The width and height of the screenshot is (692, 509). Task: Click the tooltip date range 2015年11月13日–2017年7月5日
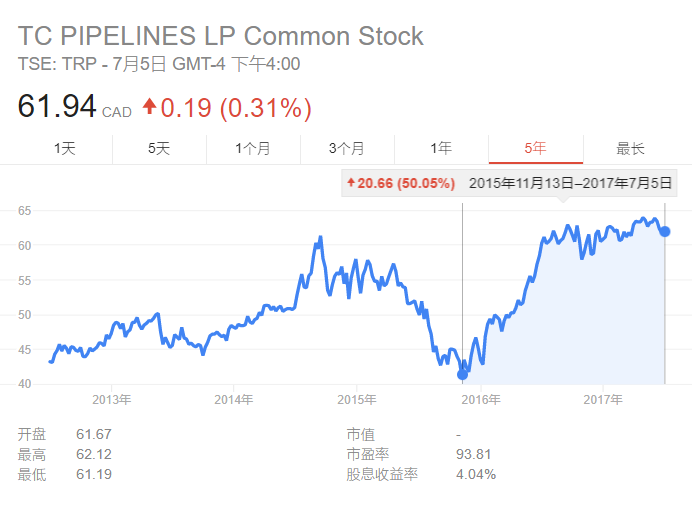570,184
